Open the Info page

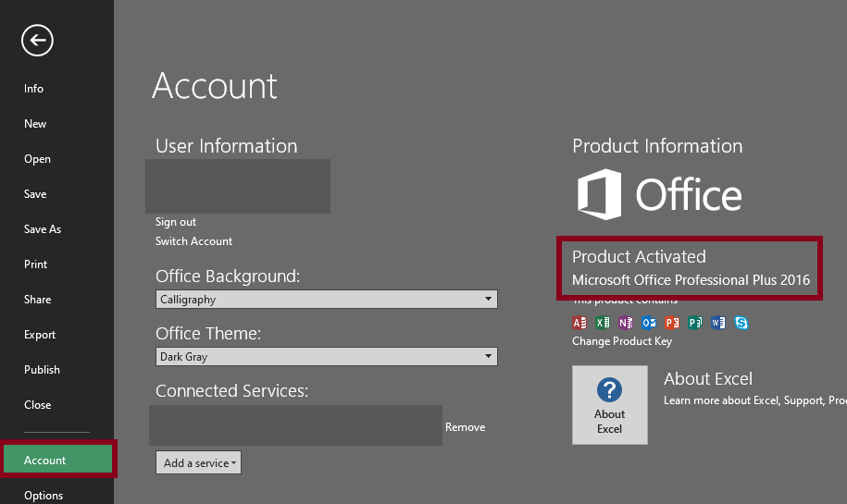click(33, 89)
